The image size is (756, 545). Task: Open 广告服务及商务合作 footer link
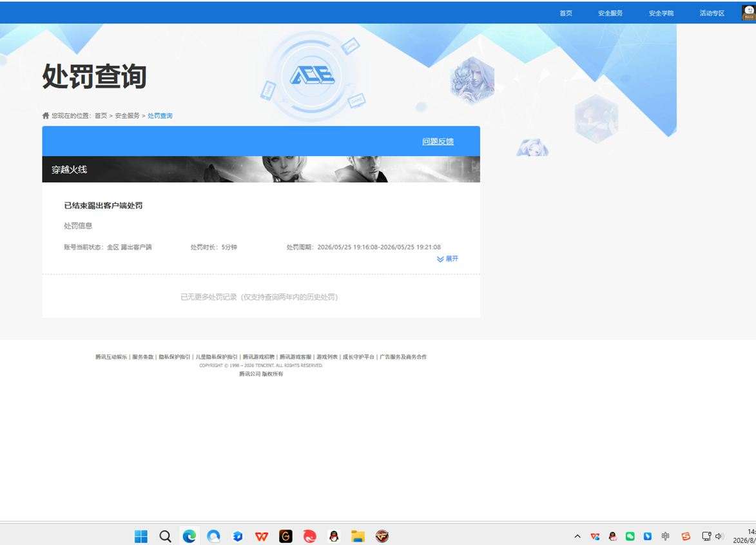pos(403,357)
